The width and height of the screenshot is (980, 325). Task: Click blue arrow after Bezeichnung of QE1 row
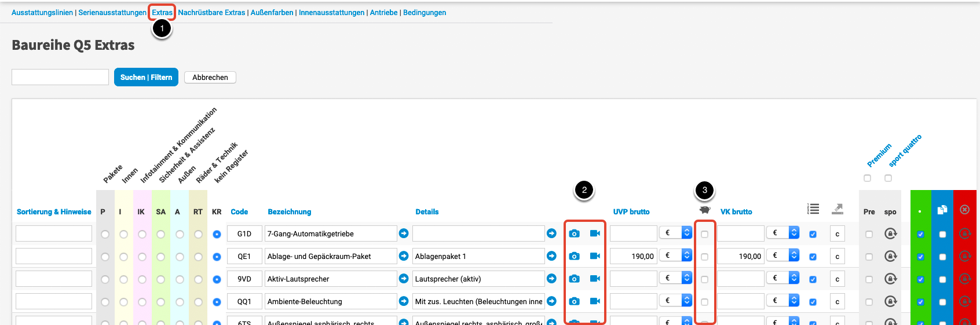pos(404,256)
